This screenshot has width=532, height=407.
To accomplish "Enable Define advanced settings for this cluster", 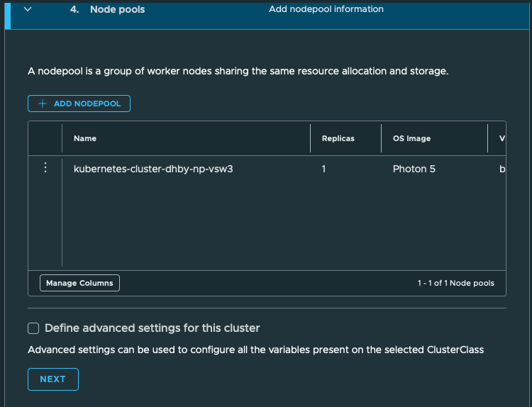I will coord(33,328).
